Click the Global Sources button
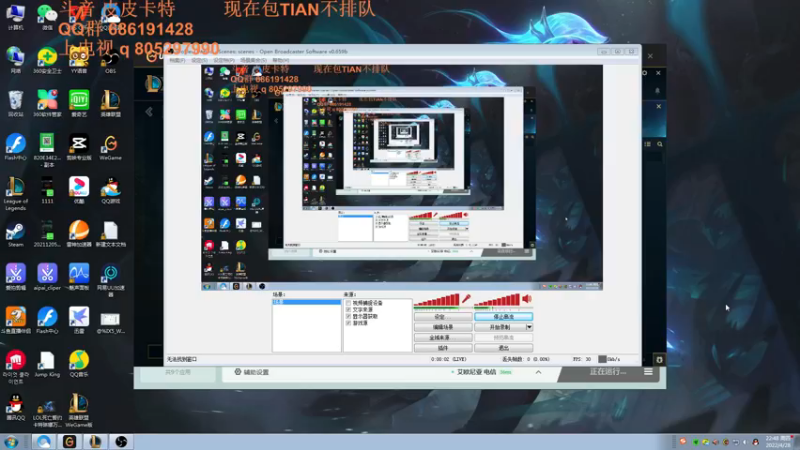Image resolution: width=800 pixels, height=450 pixels. click(443, 338)
